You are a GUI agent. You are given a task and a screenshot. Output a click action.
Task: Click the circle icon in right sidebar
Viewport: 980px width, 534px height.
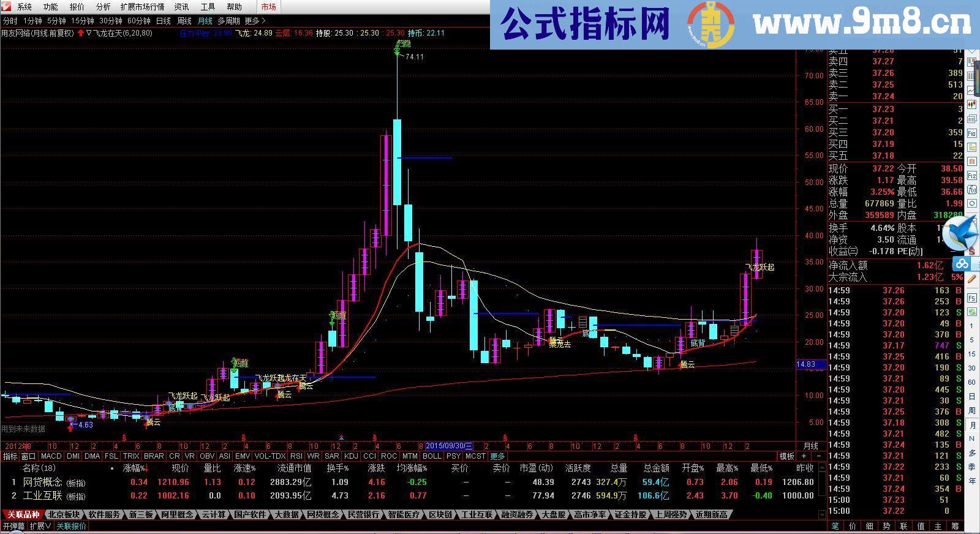click(971, 203)
